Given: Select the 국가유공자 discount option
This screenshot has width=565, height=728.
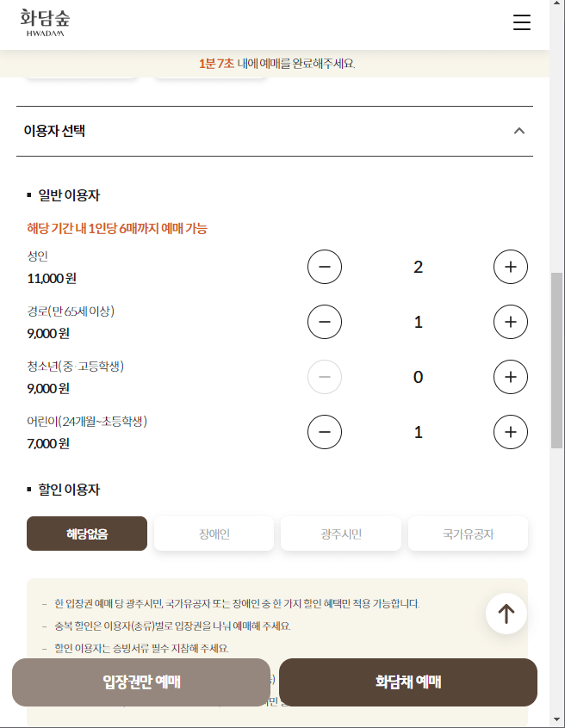Looking at the screenshot, I should coord(468,534).
